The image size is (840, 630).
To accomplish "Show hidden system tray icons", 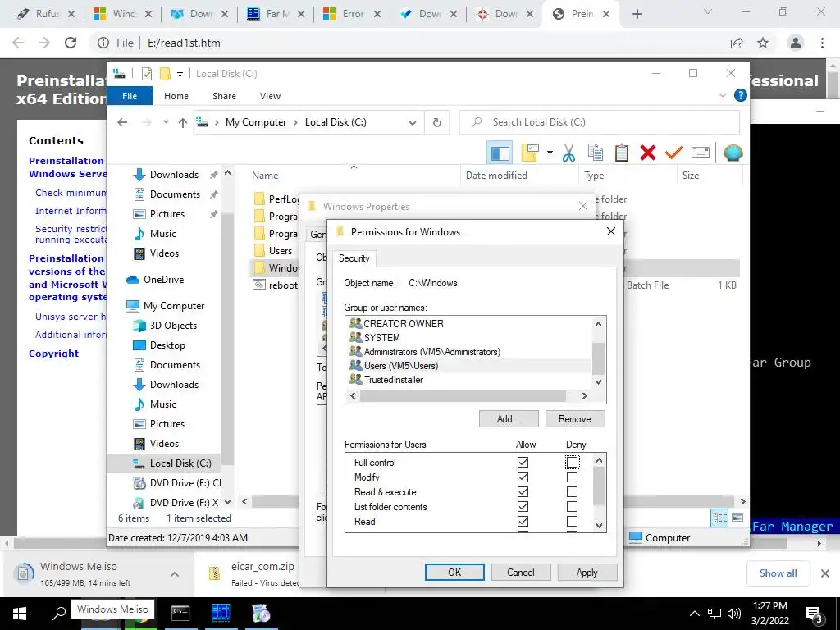I will tap(694, 614).
